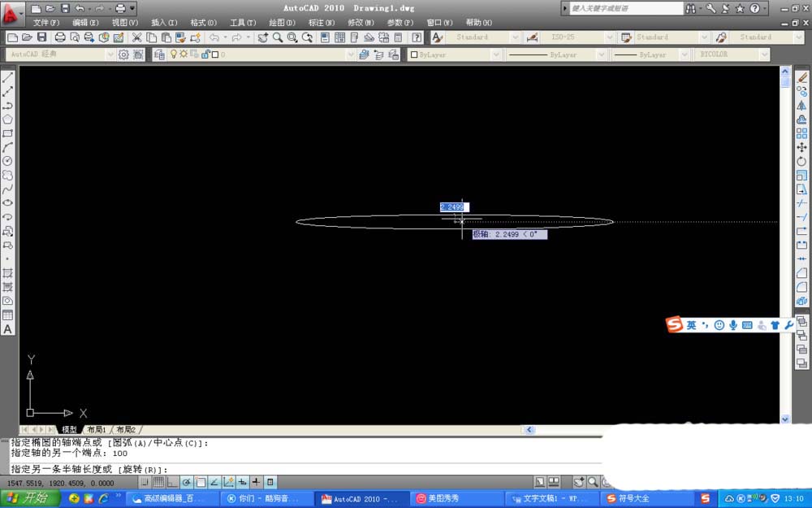Click the Help question mark toolbar icon
The image size is (812, 508).
[417, 37]
